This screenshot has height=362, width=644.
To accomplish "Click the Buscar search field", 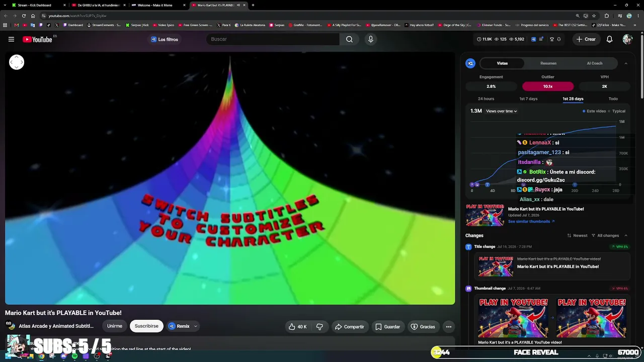I will tap(273, 39).
